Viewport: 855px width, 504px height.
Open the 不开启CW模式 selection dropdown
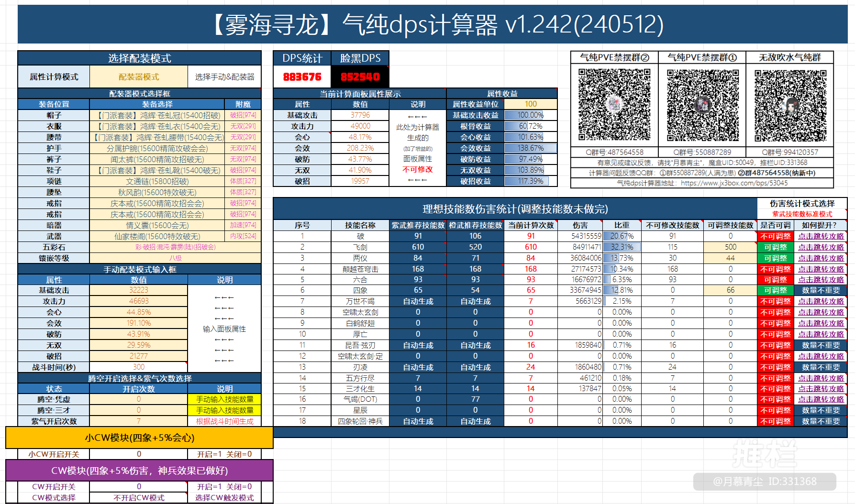[x=139, y=497]
